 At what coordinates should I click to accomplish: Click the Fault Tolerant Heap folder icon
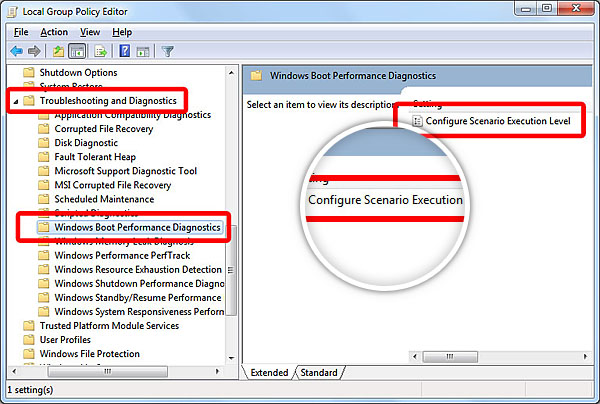point(44,157)
